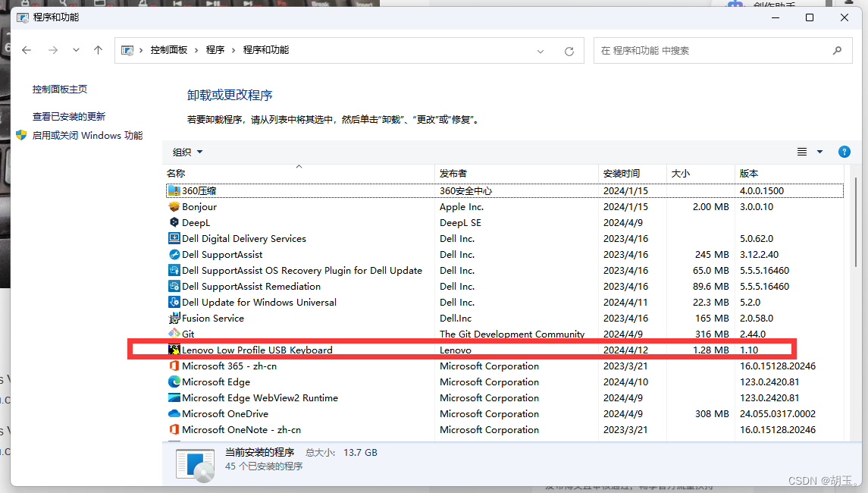
Task: Click the 24.055.0317.0002 version cell
Action: 778,414
